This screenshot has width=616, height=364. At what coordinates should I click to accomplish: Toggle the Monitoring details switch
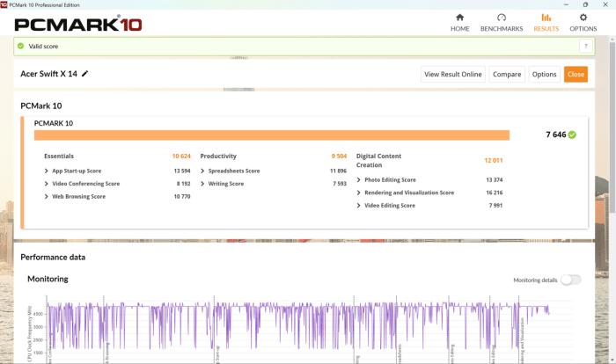pos(570,280)
